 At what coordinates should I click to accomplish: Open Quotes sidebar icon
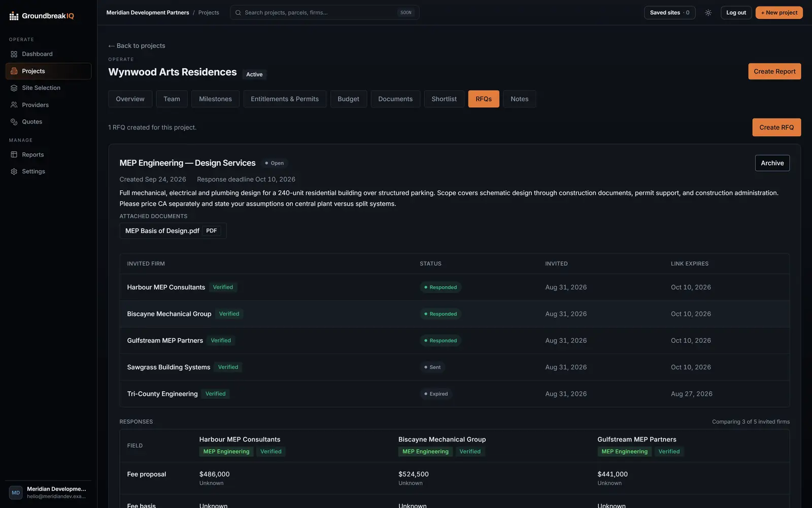[x=14, y=122]
